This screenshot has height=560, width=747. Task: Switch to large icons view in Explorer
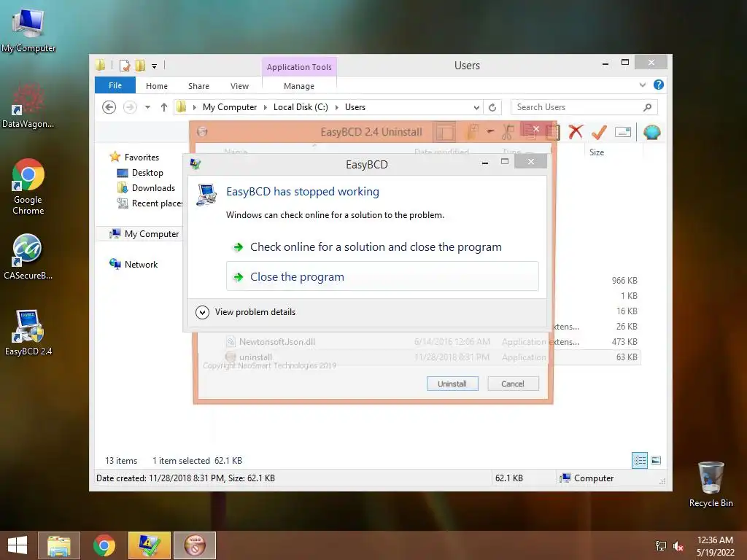pyautogui.click(x=656, y=460)
